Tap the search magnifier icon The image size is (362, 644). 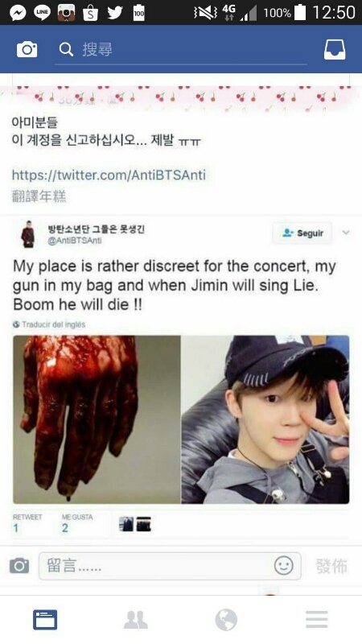pos(66,50)
